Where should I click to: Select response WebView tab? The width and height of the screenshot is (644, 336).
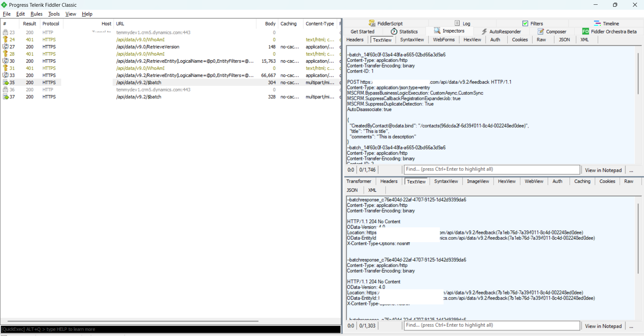pos(534,181)
